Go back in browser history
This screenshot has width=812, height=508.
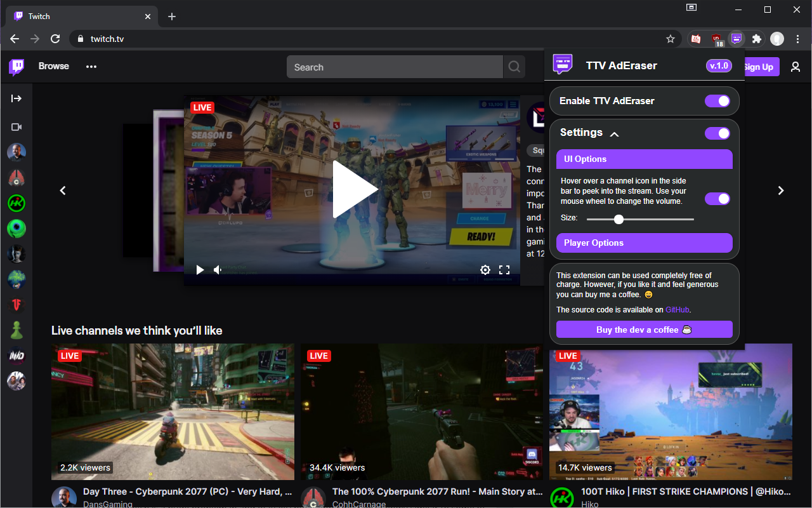tap(15, 39)
